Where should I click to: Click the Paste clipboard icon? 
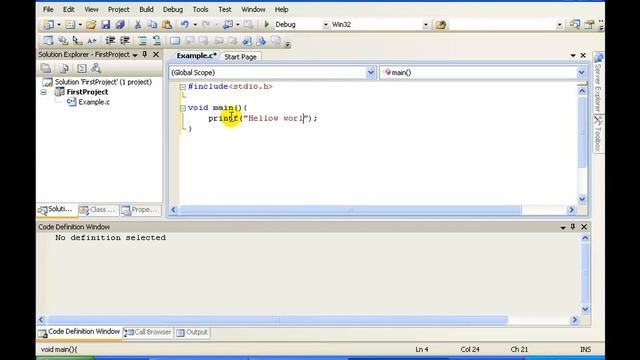(x=167, y=24)
